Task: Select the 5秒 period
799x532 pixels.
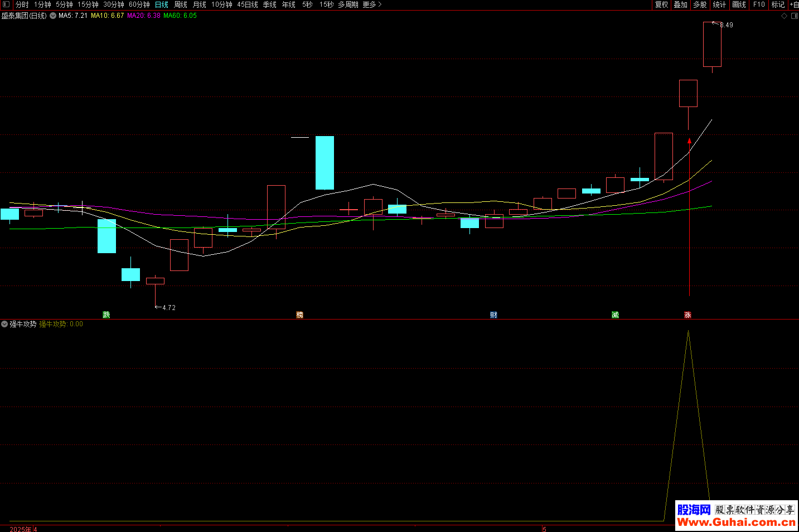Action: pyautogui.click(x=308, y=4)
